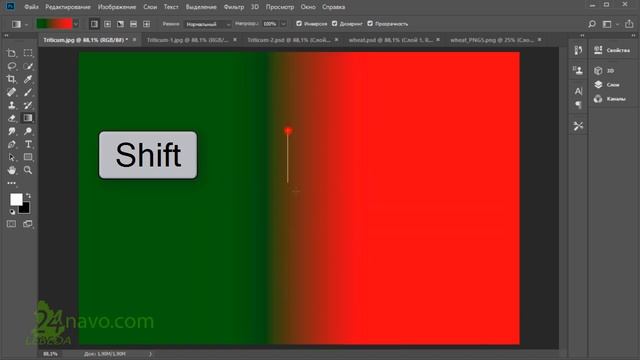The image size is (640, 360).
Task: Toggle the Инверсия checkbox
Action: click(299, 24)
